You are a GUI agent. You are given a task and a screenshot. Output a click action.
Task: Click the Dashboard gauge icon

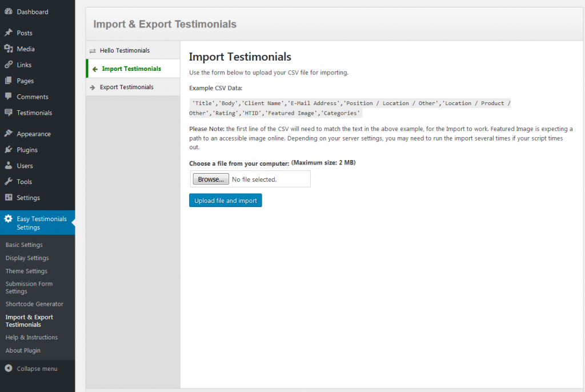[9, 11]
